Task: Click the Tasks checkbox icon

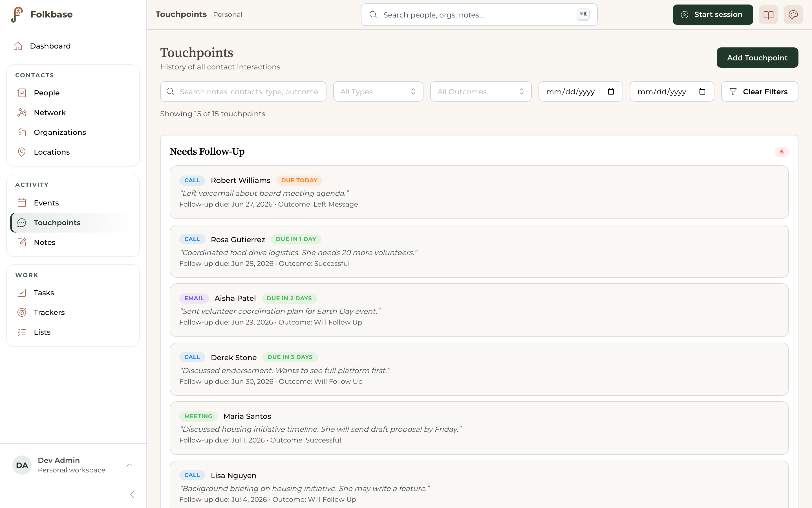Action: (x=22, y=293)
